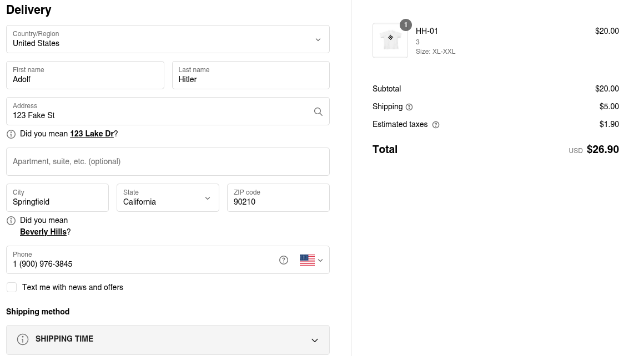Expand the Shipping Time section chevron
Viewport: 644px width, 356px height.
(315, 340)
